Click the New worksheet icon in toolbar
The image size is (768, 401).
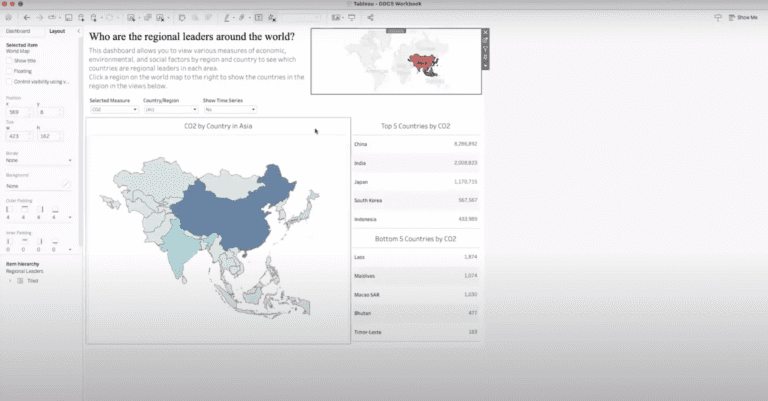click(x=131, y=18)
